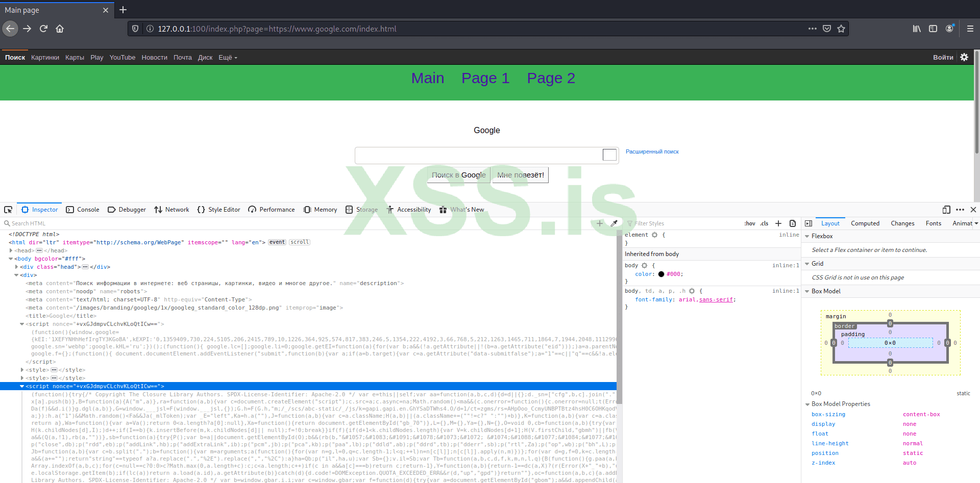Create a new node in markup view
980x483 pixels.
pyautogui.click(x=600, y=223)
